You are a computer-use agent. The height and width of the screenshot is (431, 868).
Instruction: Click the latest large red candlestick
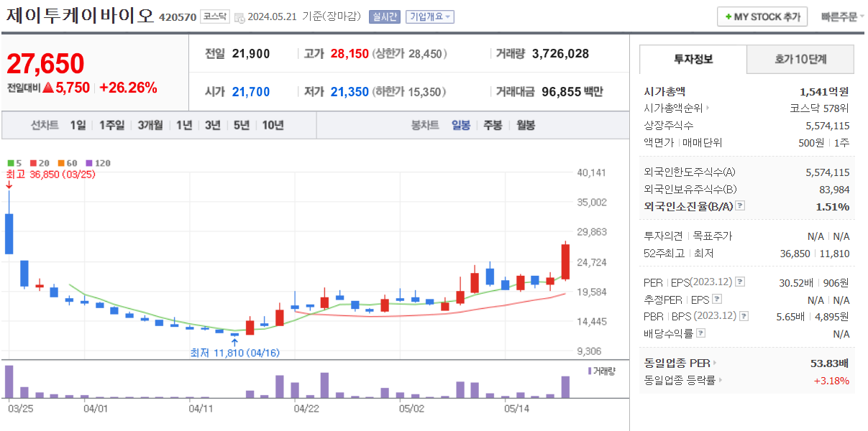(565, 262)
